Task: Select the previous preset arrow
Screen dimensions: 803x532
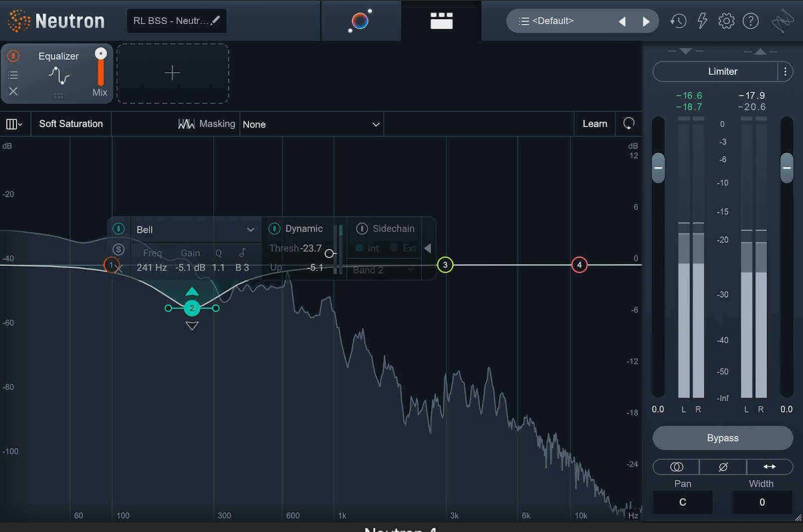Action: 622,21
